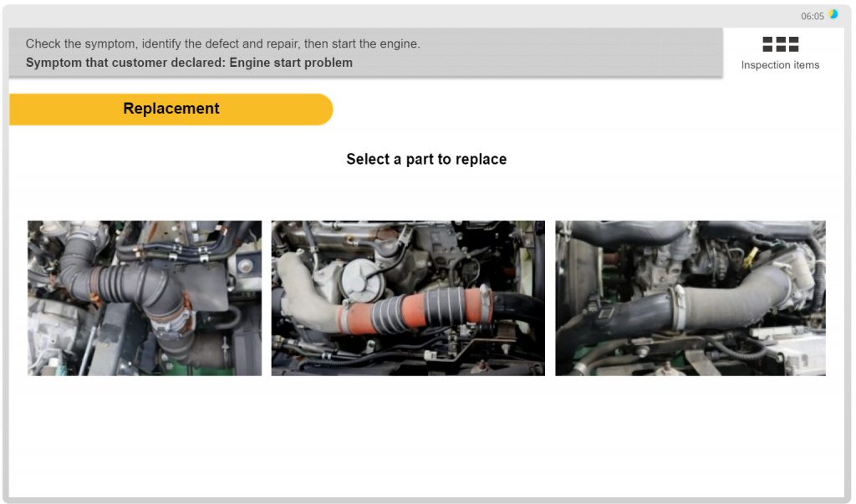Screen dimensions: 856x504
Task: Click the 06:05 countdown timer text
Action: tap(812, 16)
